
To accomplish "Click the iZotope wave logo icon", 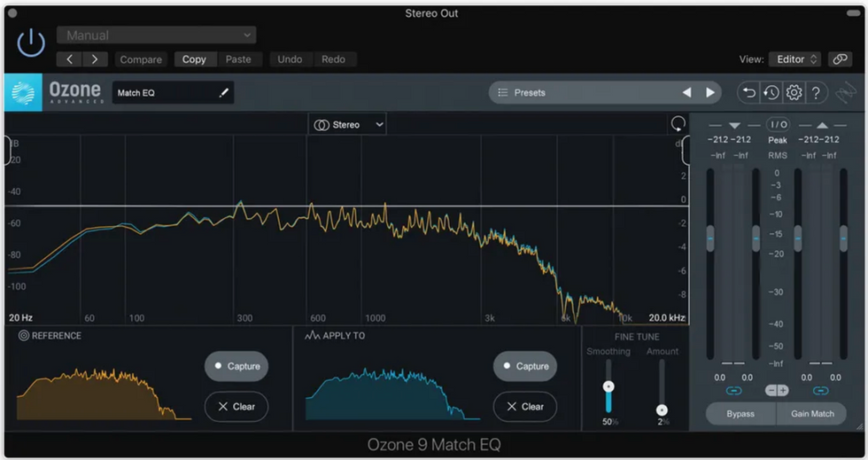I will tap(846, 92).
